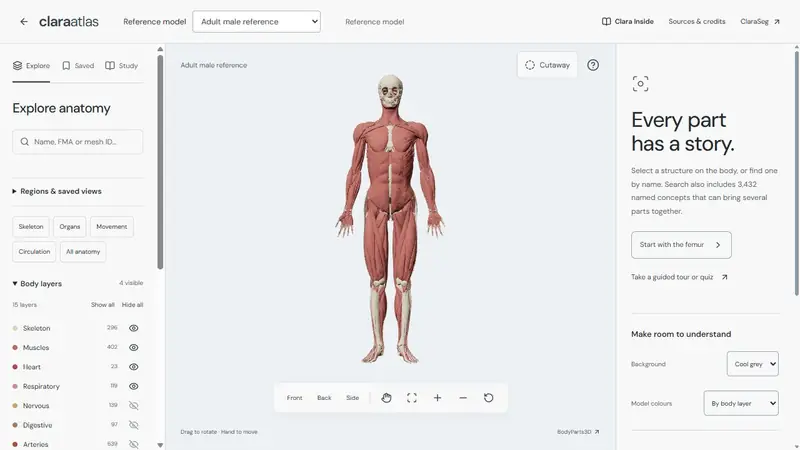Apply the Movement preset chip

pyautogui.click(x=112, y=227)
